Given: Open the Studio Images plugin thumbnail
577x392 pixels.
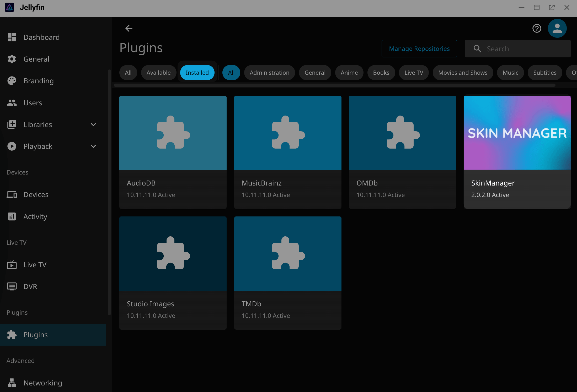Looking at the screenshot, I should 173,254.
